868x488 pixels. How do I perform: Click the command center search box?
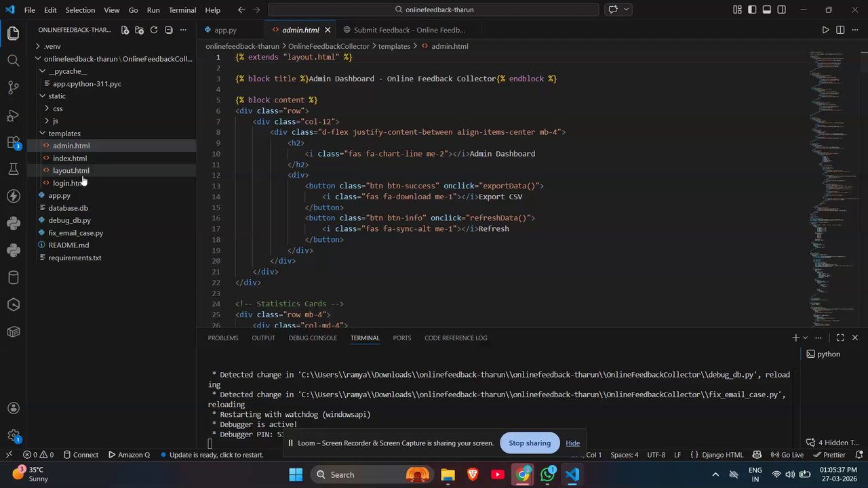click(x=433, y=9)
